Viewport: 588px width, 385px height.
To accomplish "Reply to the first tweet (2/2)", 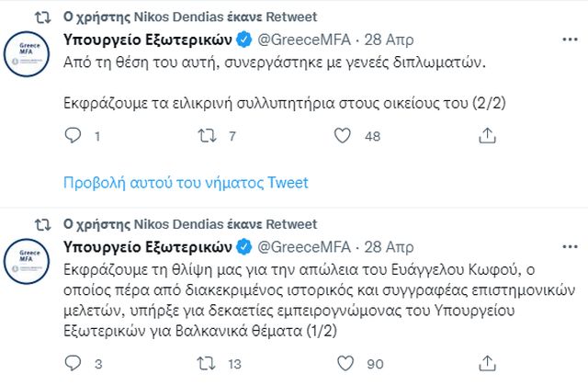I will (74, 137).
